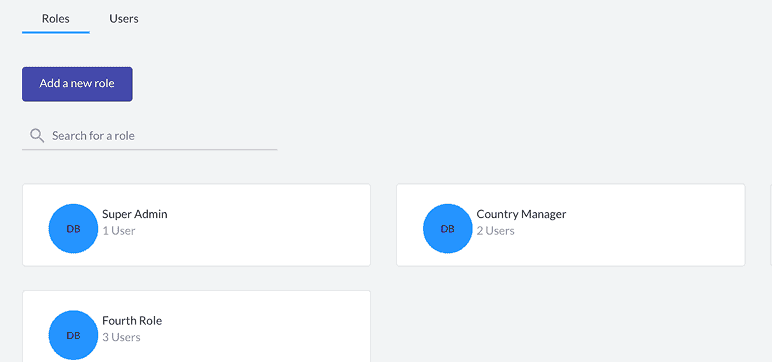Switch to the Users tab
Screen dimensions: 772x362
pos(124,19)
